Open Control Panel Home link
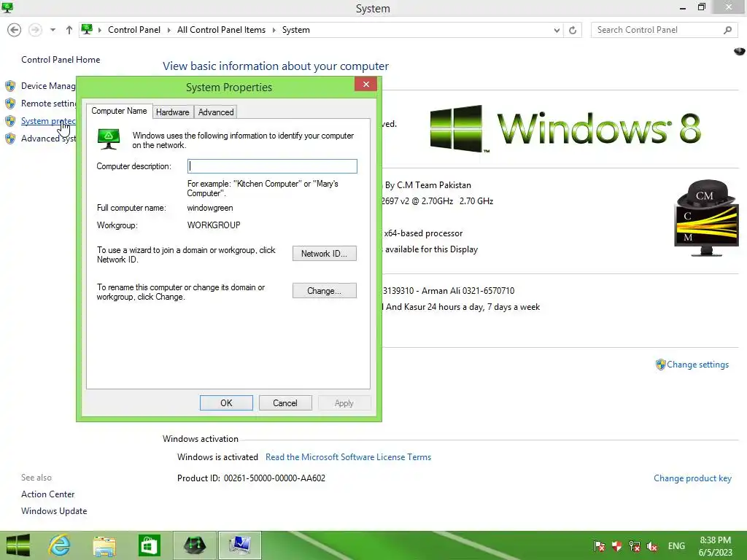The width and height of the screenshot is (747, 560). (x=61, y=60)
